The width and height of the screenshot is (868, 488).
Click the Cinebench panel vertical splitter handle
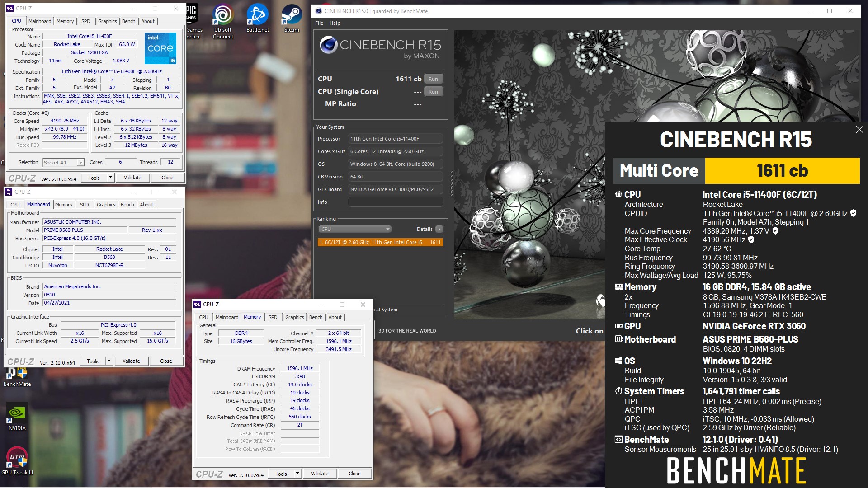[x=451, y=184]
